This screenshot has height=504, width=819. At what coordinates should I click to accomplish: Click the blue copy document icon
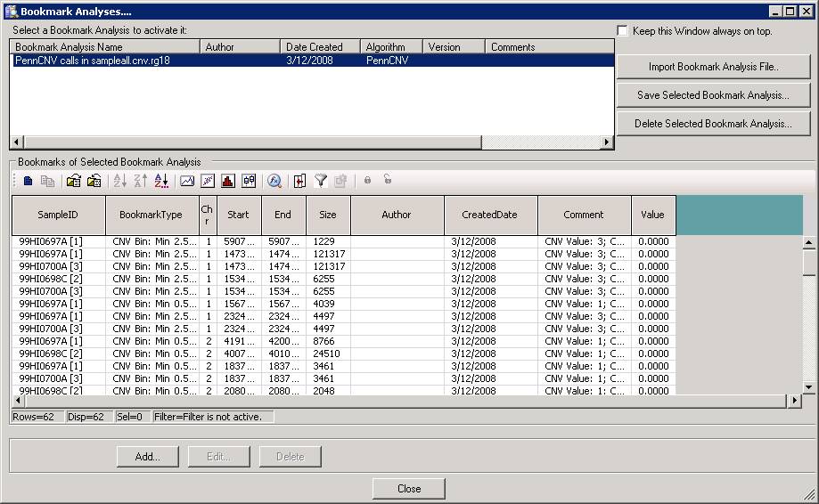(29, 181)
